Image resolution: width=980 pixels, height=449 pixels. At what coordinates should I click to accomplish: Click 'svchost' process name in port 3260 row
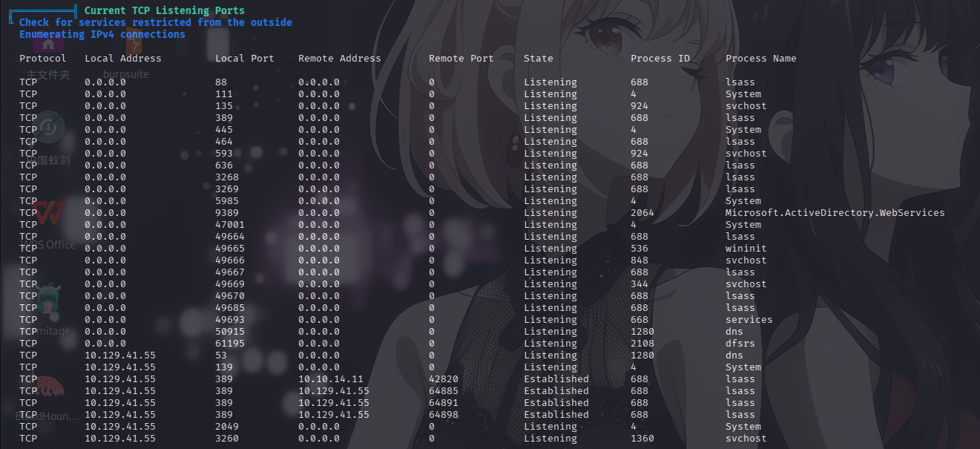pyautogui.click(x=746, y=439)
